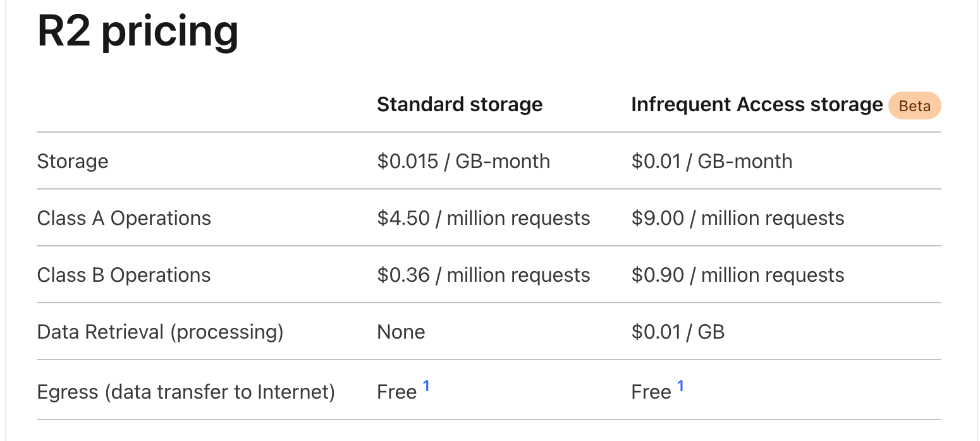Click the $0.015 / GB-month storage price
The width and height of the screenshot is (980, 441).
point(463,161)
